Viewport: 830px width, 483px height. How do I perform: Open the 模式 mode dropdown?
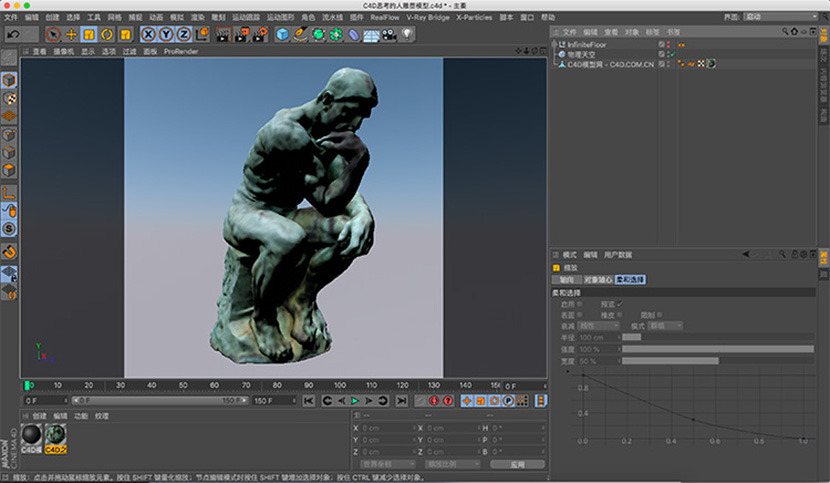(665, 326)
